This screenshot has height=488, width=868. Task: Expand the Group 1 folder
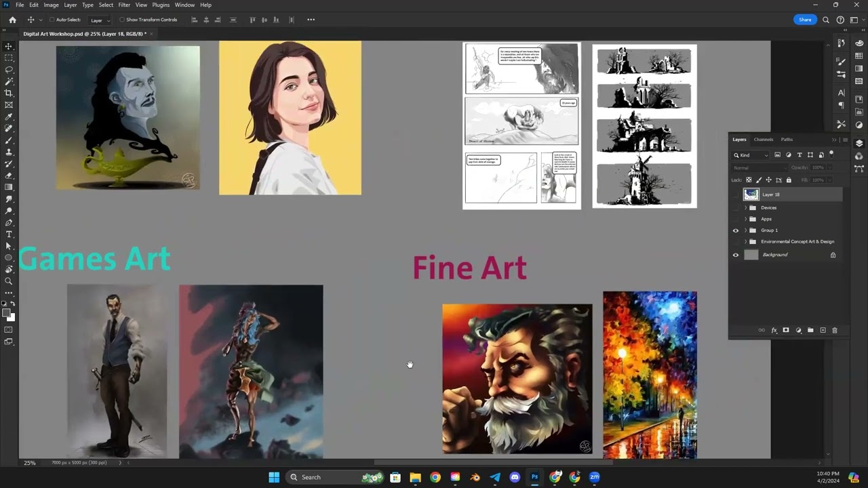(x=746, y=230)
